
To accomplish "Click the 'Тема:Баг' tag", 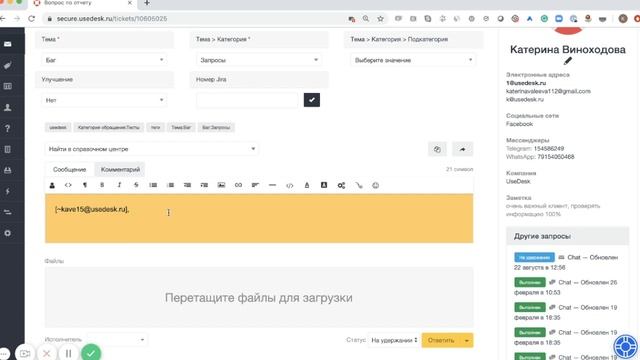I will click(181, 127).
